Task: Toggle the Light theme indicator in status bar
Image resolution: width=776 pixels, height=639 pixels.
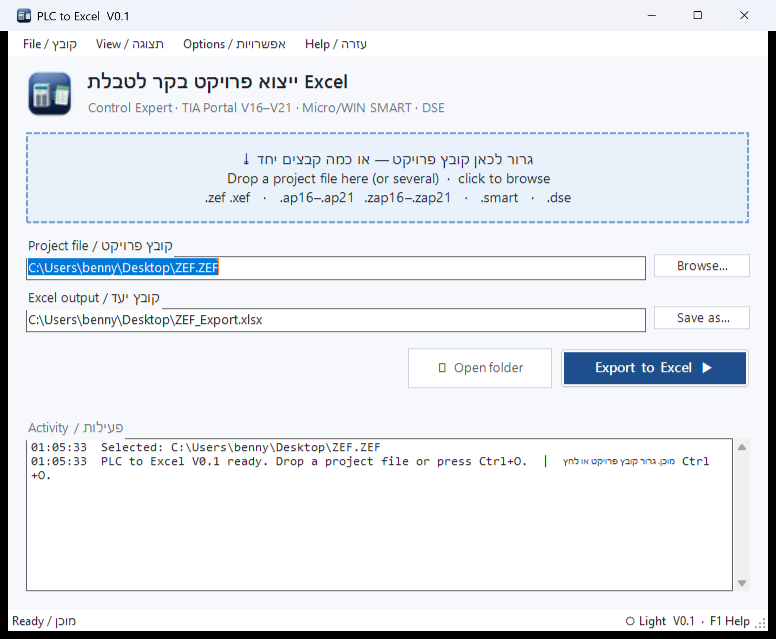Action: click(646, 621)
